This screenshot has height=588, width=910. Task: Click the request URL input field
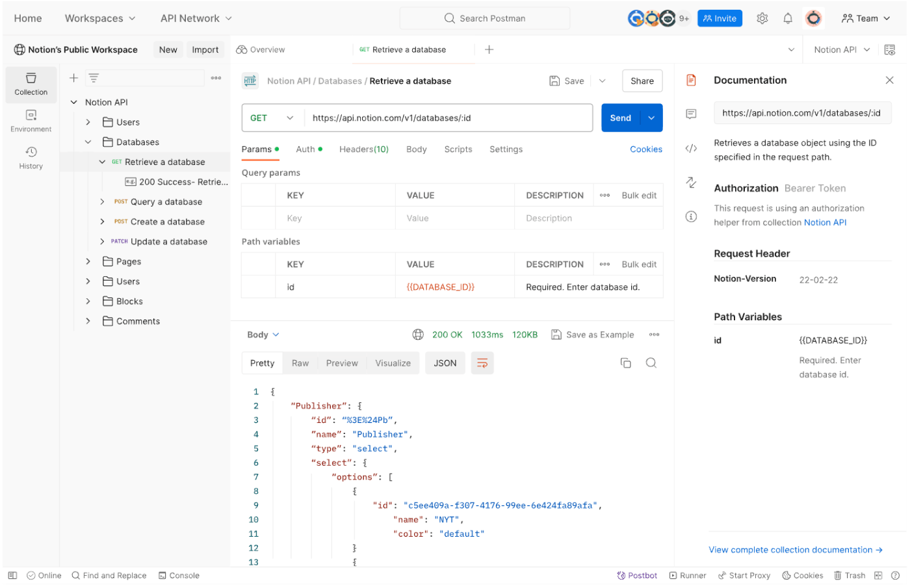(x=448, y=118)
